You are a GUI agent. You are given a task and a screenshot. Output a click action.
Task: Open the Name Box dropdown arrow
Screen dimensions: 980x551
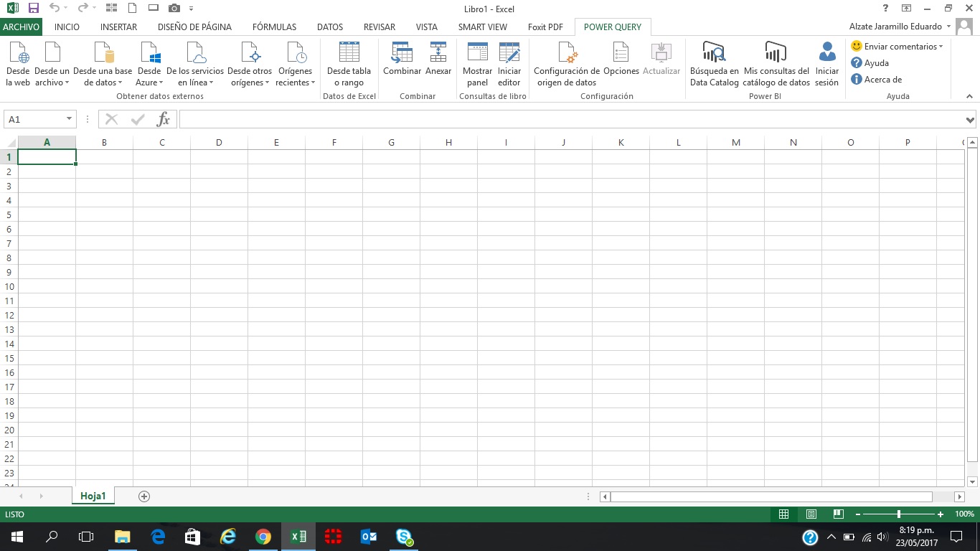[x=70, y=119]
